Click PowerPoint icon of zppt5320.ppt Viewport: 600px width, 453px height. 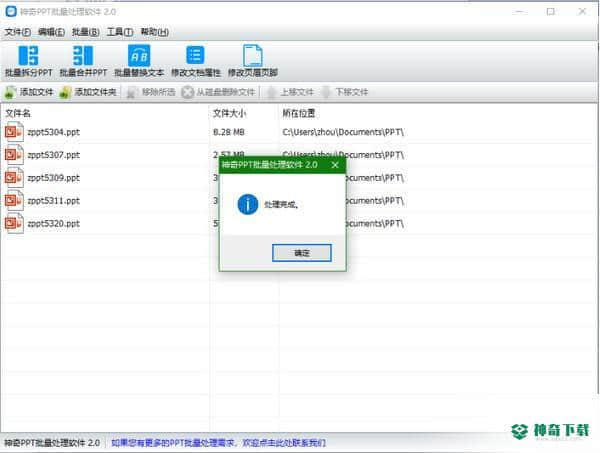coord(14,224)
